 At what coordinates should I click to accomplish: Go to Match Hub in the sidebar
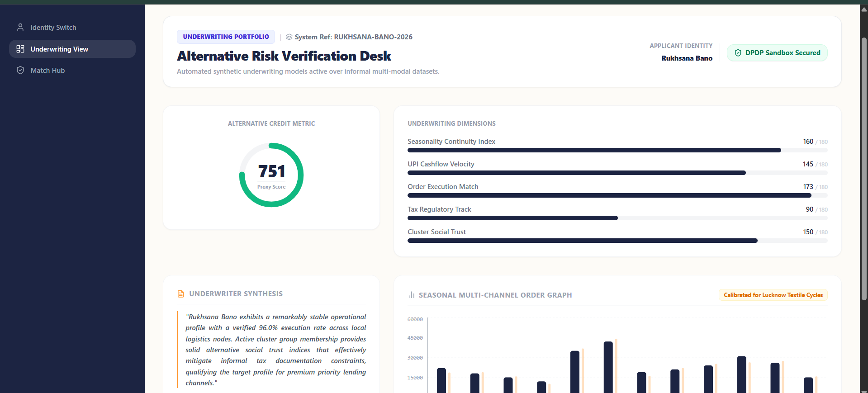point(72,70)
